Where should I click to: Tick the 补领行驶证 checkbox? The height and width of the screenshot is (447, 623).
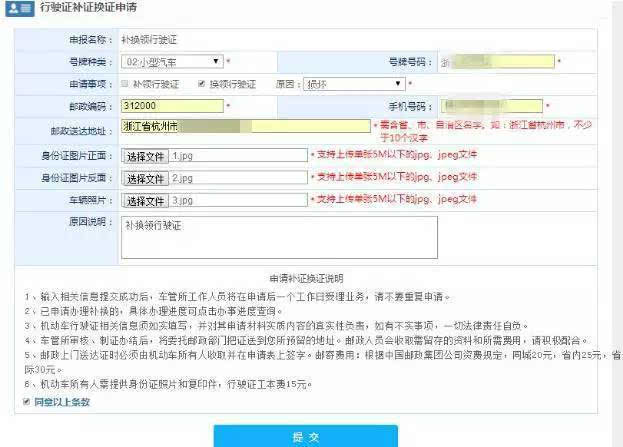tap(124, 84)
